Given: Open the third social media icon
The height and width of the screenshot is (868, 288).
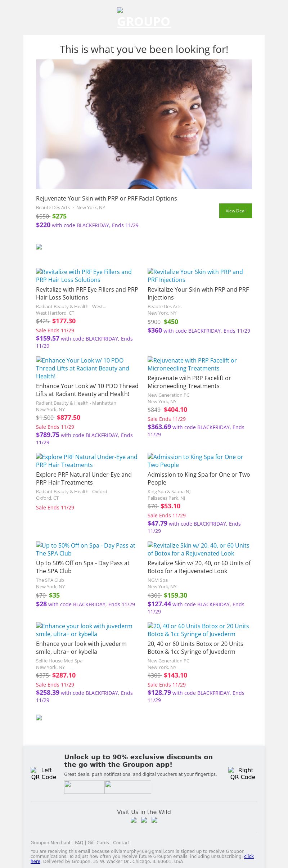Looking at the screenshot, I should [154, 820].
